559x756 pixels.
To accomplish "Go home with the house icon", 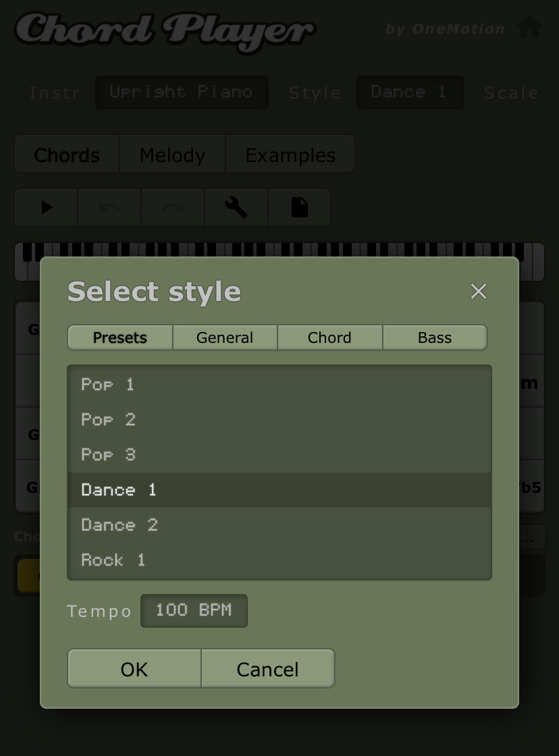I will click(x=529, y=27).
